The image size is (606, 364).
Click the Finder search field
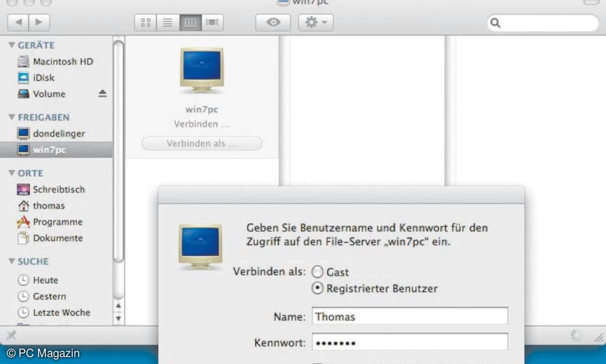tap(543, 23)
